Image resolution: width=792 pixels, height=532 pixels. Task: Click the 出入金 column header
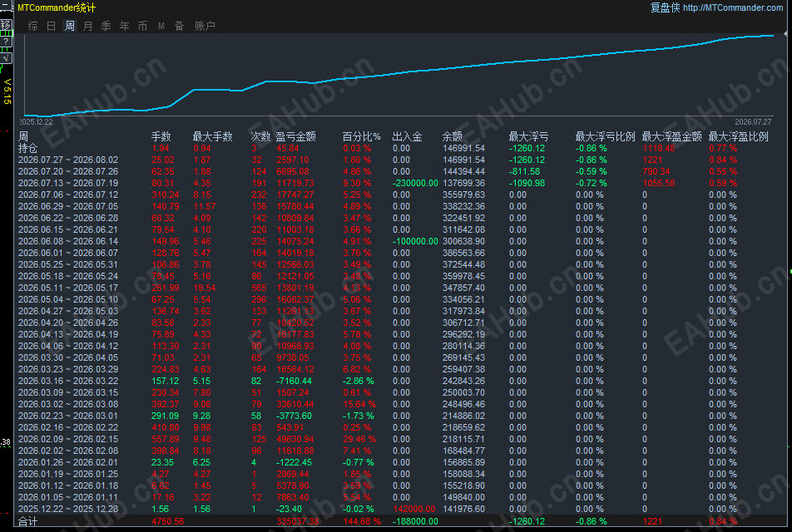(x=407, y=136)
